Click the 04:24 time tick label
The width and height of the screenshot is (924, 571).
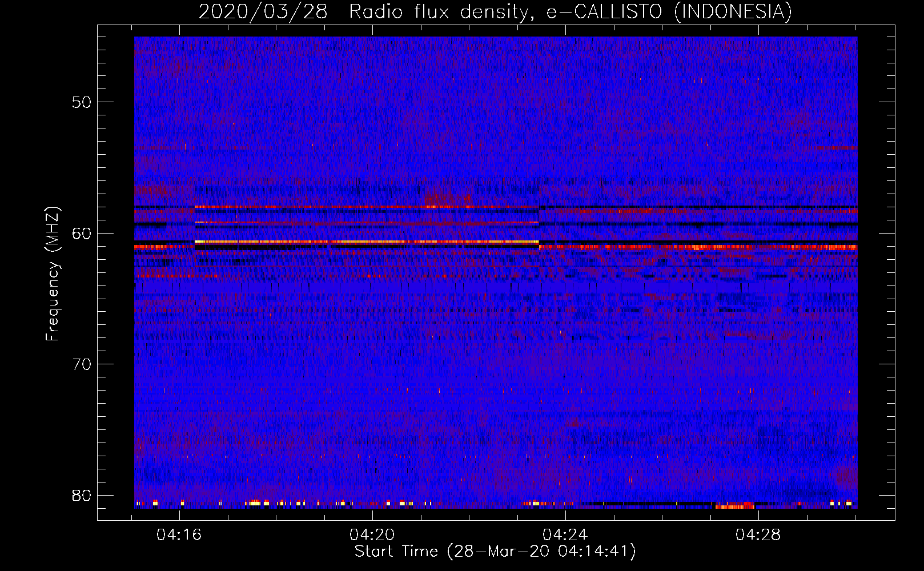(x=565, y=535)
